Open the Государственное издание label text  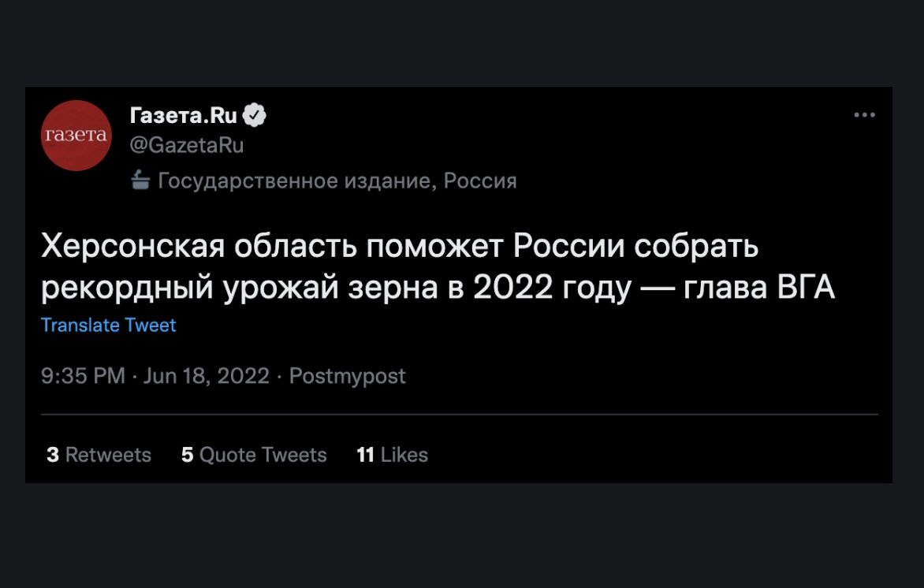297,180
